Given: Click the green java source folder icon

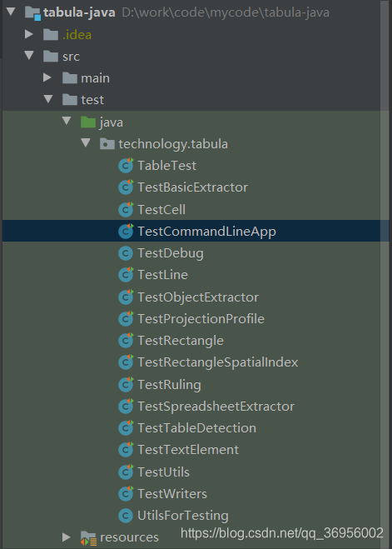Looking at the screenshot, I should click(x=87, y=122).
